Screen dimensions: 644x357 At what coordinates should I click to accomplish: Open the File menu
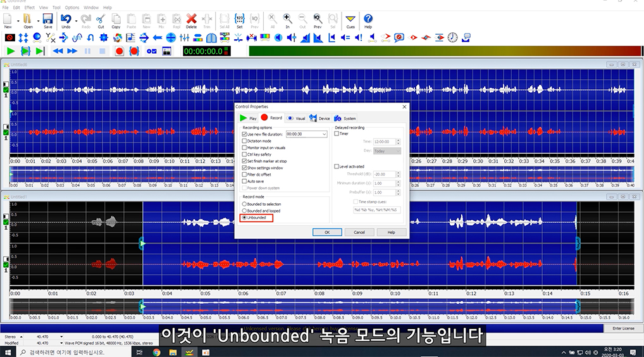(x=5, y=8)
